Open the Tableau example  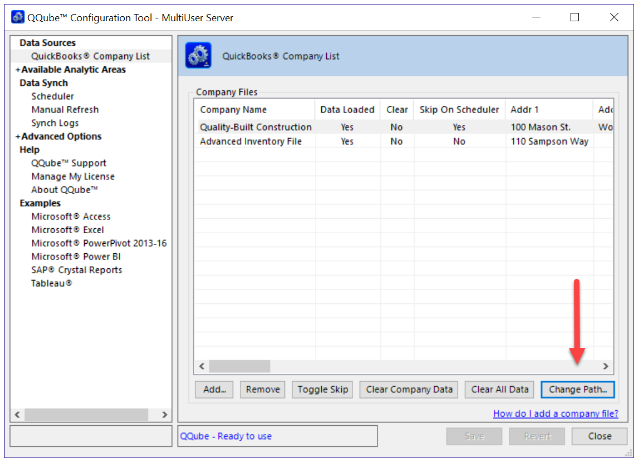point(51,284)
